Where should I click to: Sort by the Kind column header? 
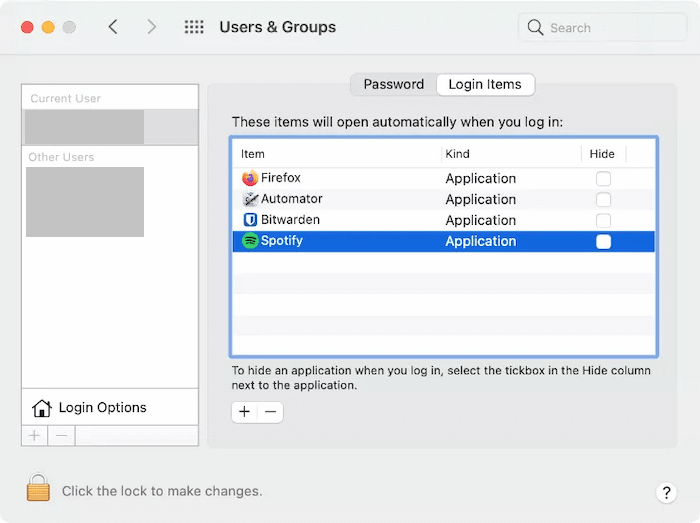point(457,154)
